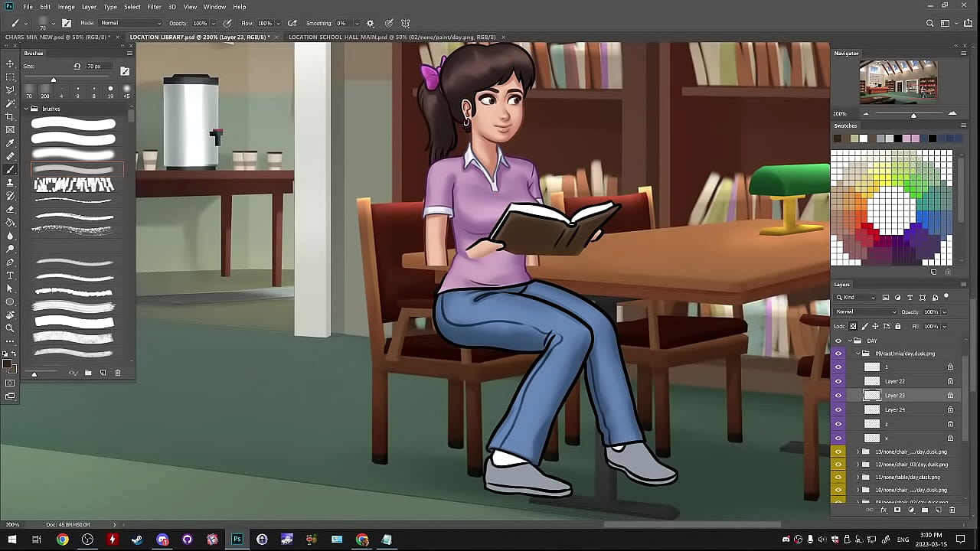The width and height of the screenshot is (980, 551).
Task: Select the Layer 24 name text
Action: pyautogui.click(x=895, y=409)
